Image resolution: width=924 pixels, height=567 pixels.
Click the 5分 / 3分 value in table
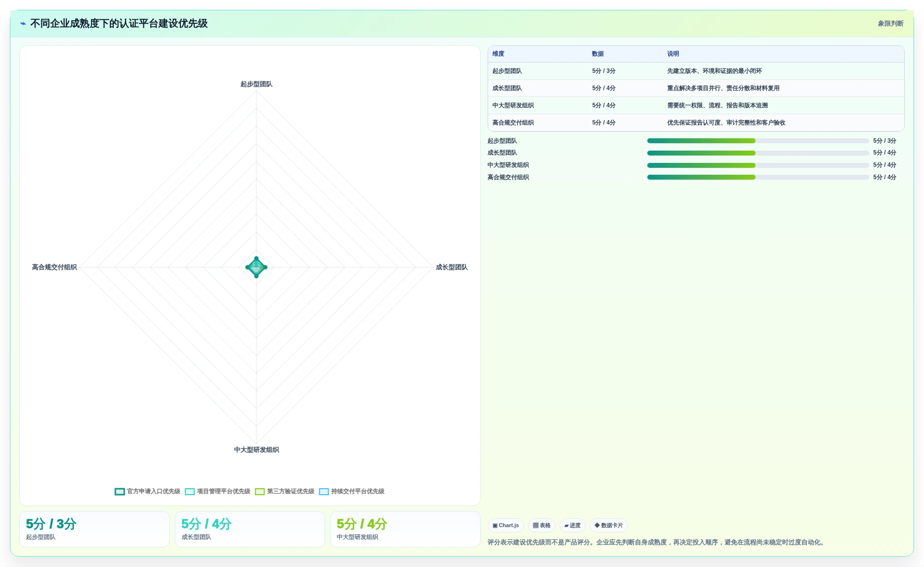tap(604, 71)
